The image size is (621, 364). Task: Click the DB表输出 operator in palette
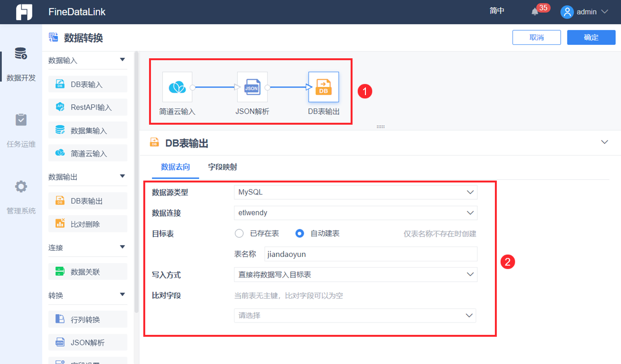pos(88,201)
